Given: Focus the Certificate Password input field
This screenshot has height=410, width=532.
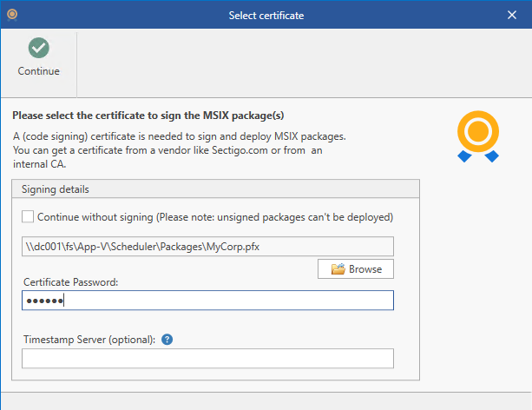Looking at the screenshot, I should point(207,301).
